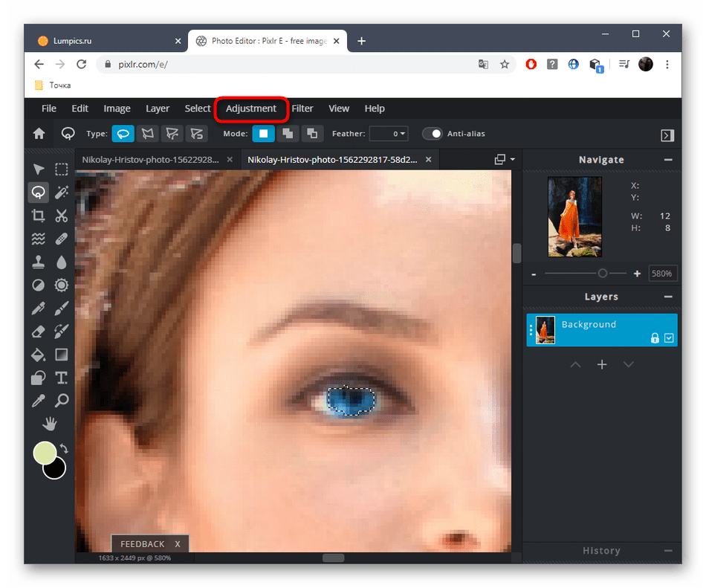Click the light green foreground color swatch
Viewport: 706px width, 588px height.
[45, 453]
